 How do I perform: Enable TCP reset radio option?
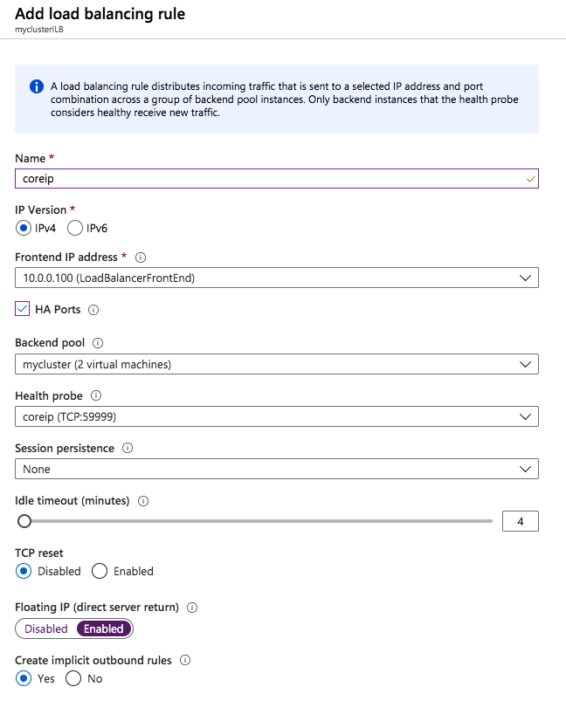tap(100, 571)
